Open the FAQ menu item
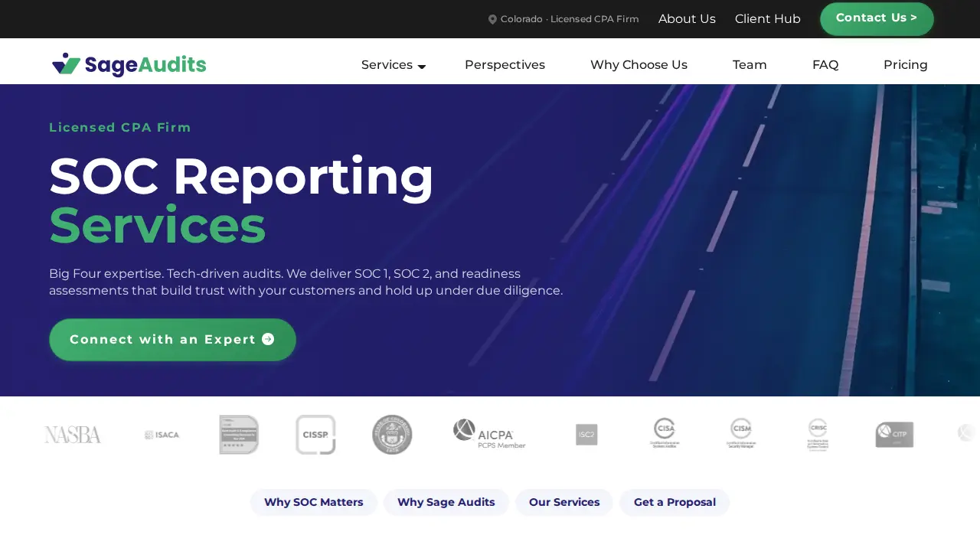 coord(825,65)
